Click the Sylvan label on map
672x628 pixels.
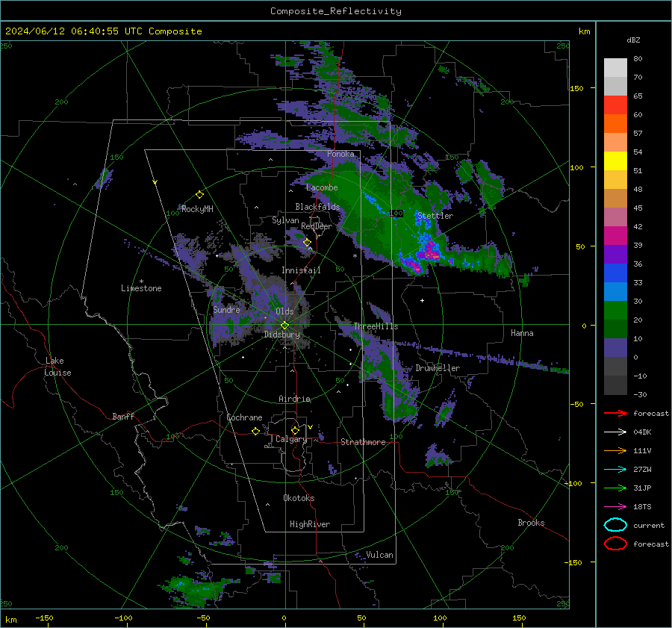coord(285,220)
